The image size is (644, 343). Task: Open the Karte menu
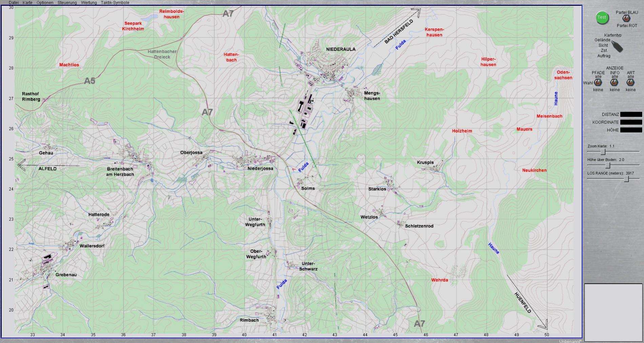tap(27, 3)
